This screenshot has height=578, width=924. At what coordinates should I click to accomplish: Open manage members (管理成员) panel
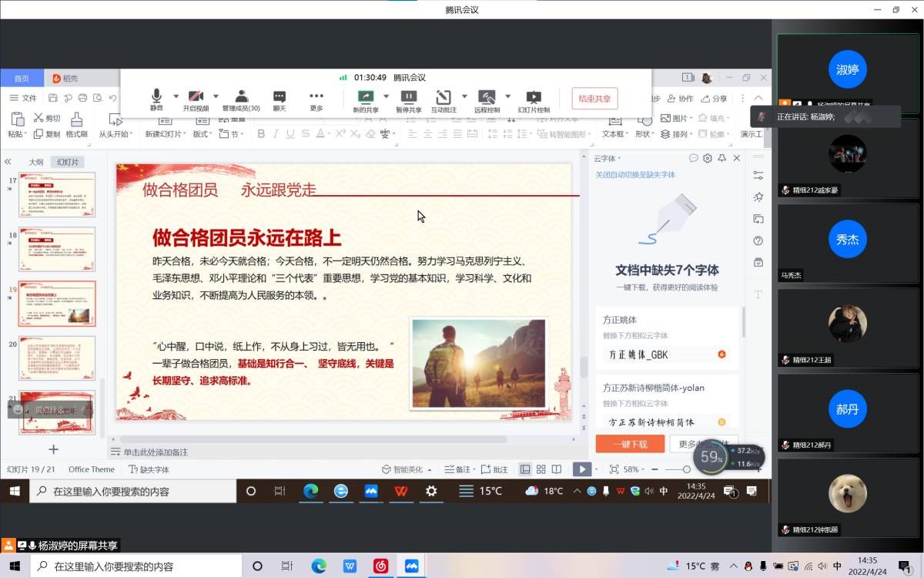(x=241, y=100)
